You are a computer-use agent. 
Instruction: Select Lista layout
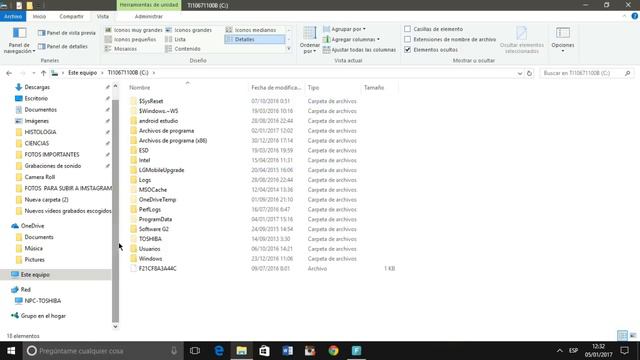176,39
